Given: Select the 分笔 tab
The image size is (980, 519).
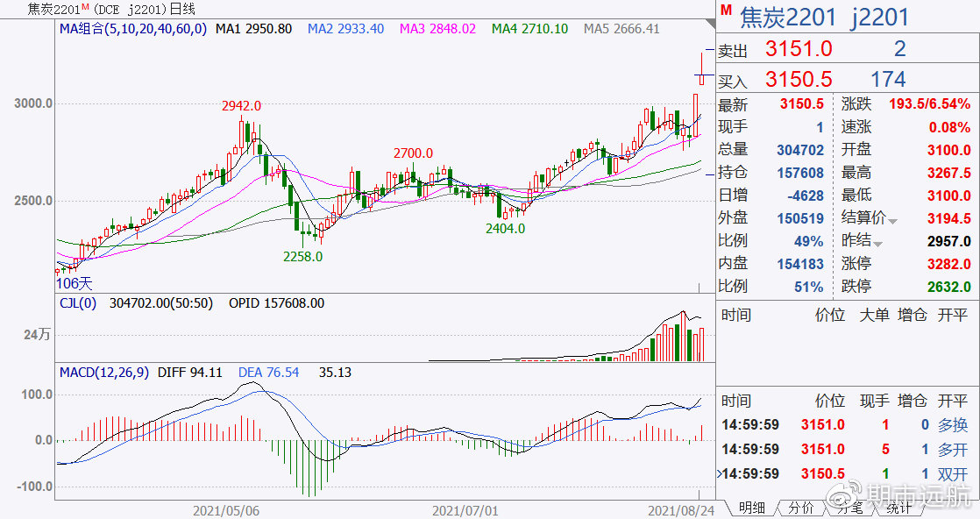Looking at the screenshot, I should (x=849, y=508).
